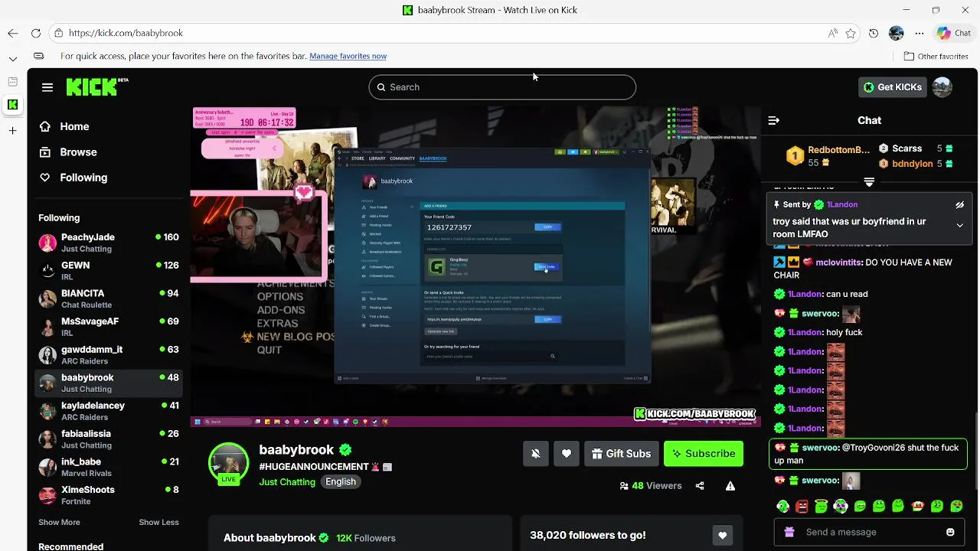Click the purple gift icon in chat input
The height and width of the screenshot is (551, 980).
pyautogui.click(x=789, y=532)
